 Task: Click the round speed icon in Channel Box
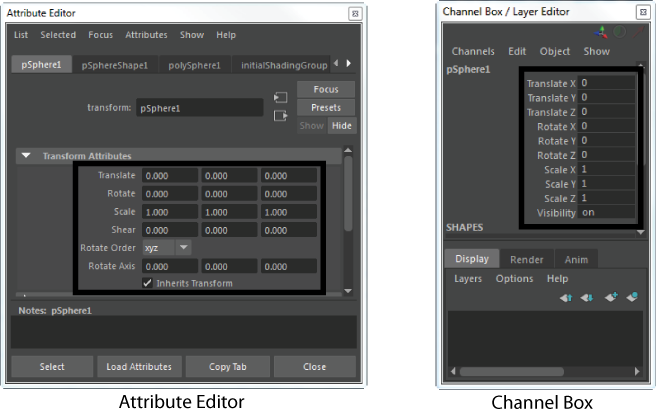click(620, 32)
